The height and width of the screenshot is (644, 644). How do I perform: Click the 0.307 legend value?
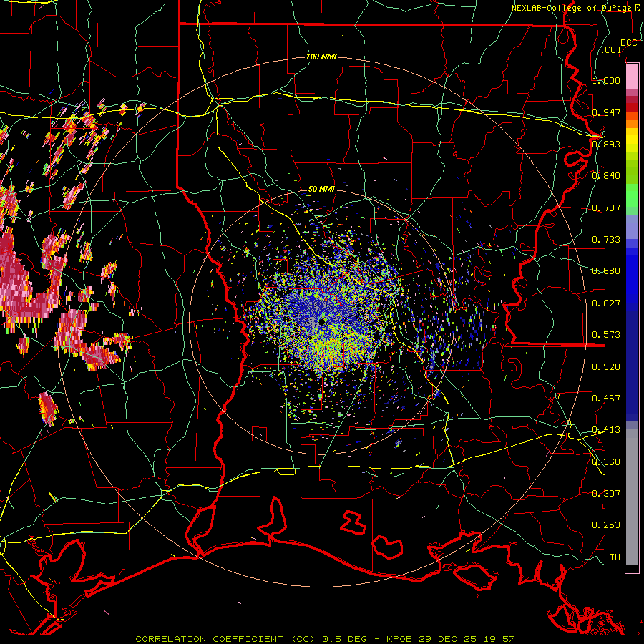[606, 494]
